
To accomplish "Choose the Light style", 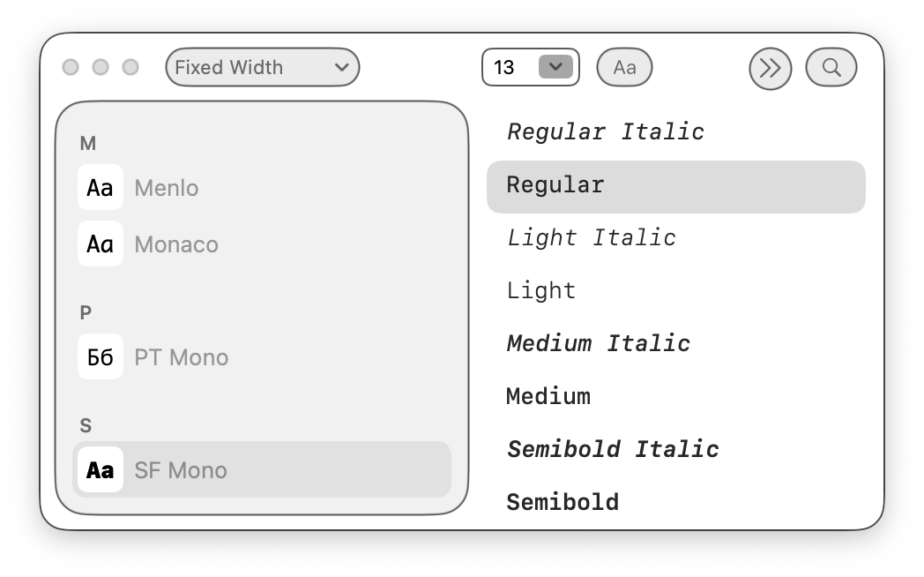I will [541, 291].
